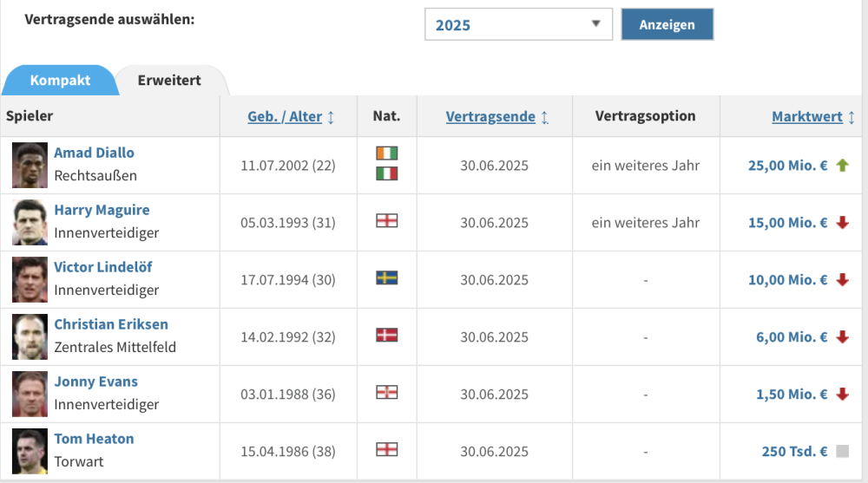Click the red down arrow in Jonny Evans' row
Viewport: 868px width, 483px height.
point(842,394)
